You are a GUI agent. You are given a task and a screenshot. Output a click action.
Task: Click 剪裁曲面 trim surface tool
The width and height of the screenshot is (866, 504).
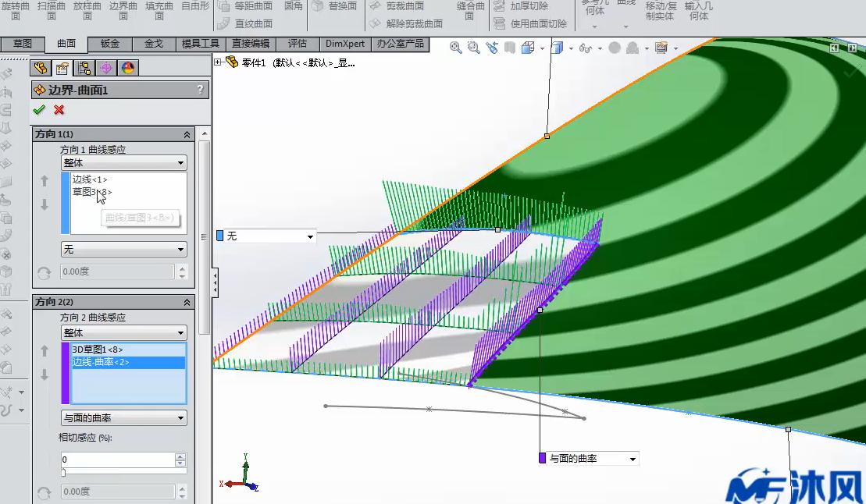397,6
